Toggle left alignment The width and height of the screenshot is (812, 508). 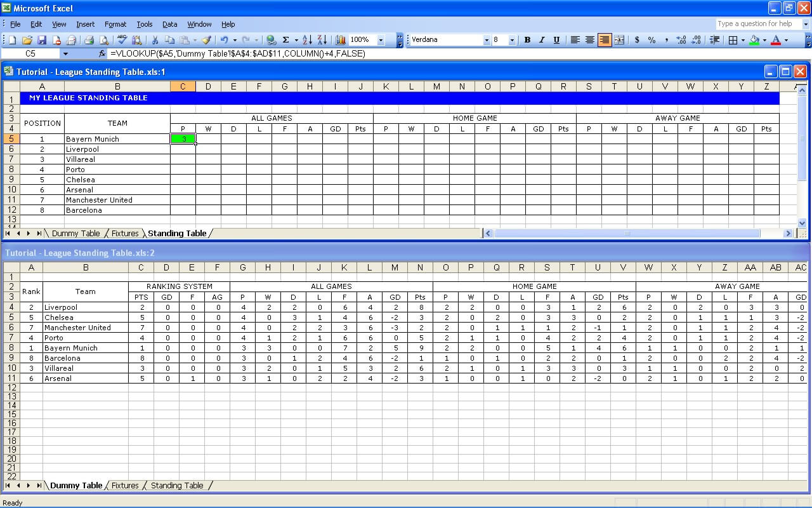click(x=575, y=40)
